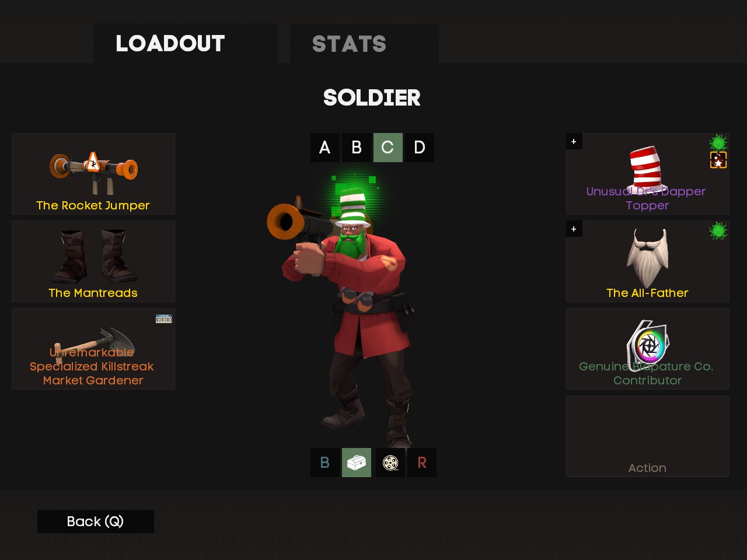Open the Biopature Co. Contributor medal slot

[648, 349]
